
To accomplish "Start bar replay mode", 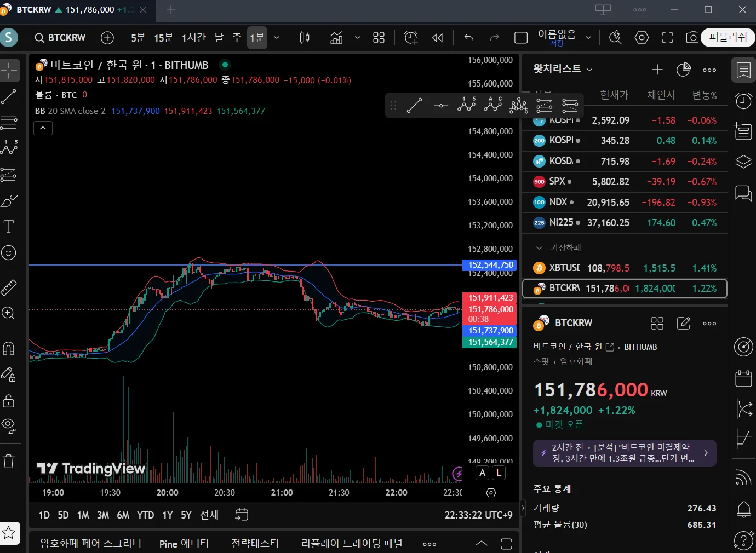I will [437, 38].
